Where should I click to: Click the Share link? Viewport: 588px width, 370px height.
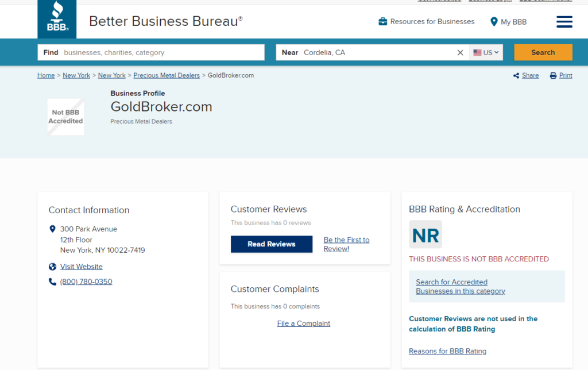pyautogui.click(x=530, y=75)
